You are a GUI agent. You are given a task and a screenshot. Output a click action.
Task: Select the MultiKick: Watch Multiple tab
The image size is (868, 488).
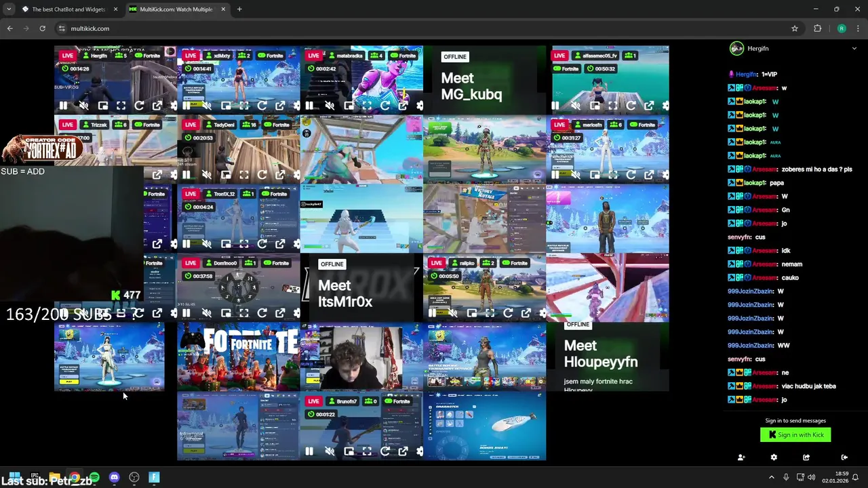176,9
